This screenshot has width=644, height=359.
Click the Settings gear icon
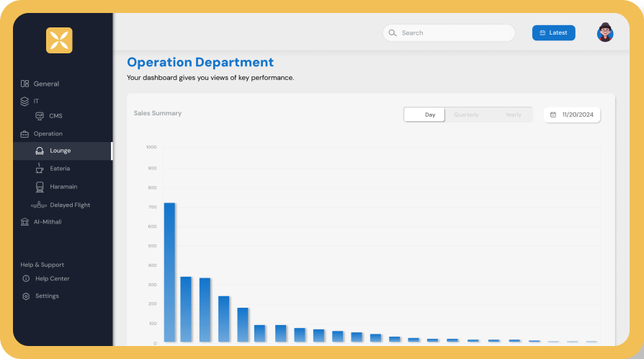(26, 296)
